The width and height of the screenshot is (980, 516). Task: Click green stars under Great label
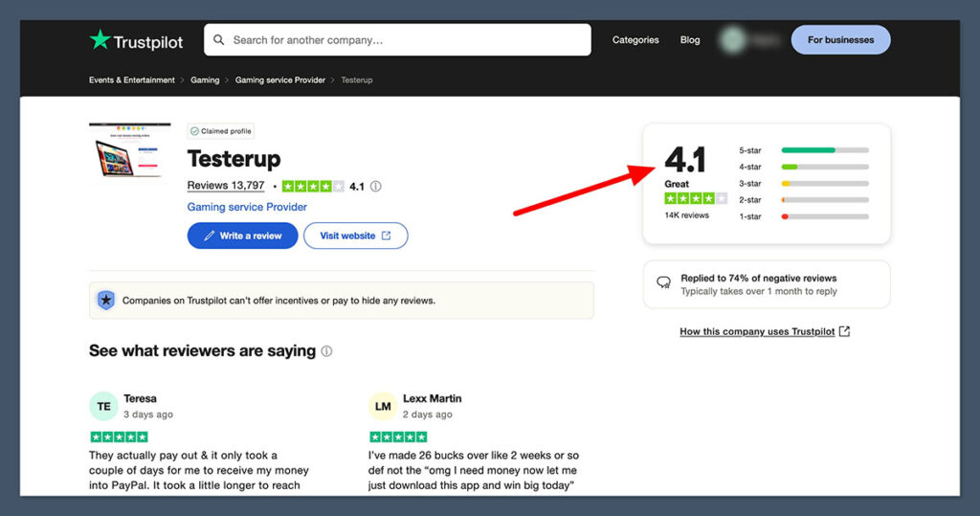point(696,199)
